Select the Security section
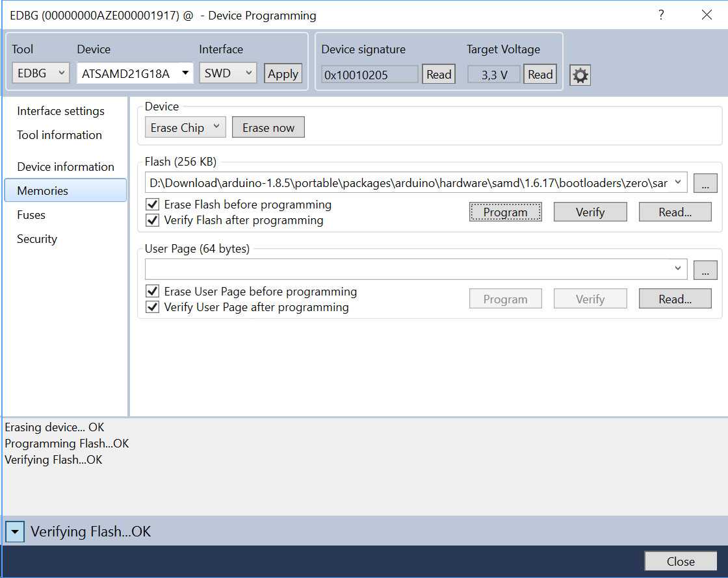 pos(37,239)
